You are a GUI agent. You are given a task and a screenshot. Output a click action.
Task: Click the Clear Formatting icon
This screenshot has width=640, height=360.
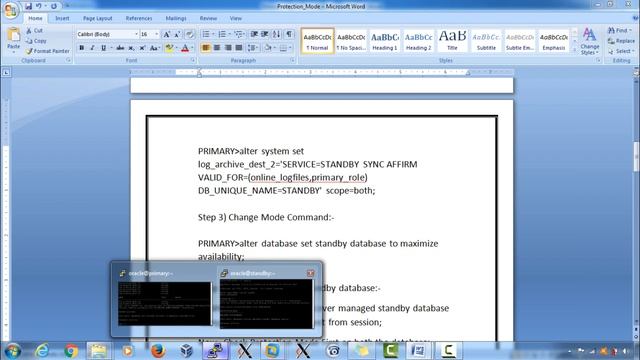click(189, 34)
